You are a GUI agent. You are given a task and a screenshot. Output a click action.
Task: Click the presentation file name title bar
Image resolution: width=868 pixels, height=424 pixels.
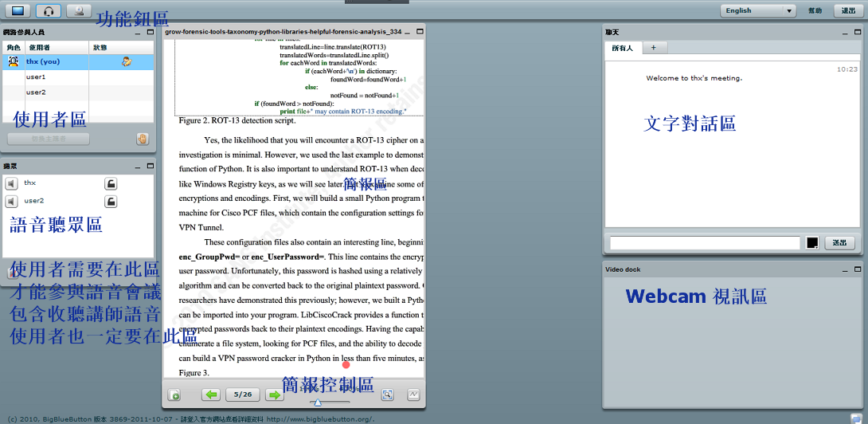(x=283, y=32)
